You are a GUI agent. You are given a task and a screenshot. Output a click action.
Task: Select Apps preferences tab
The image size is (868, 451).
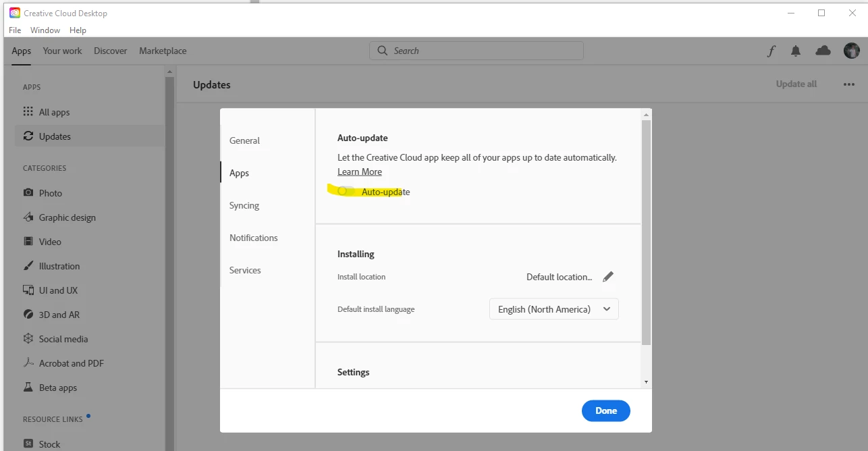point(239,173)
